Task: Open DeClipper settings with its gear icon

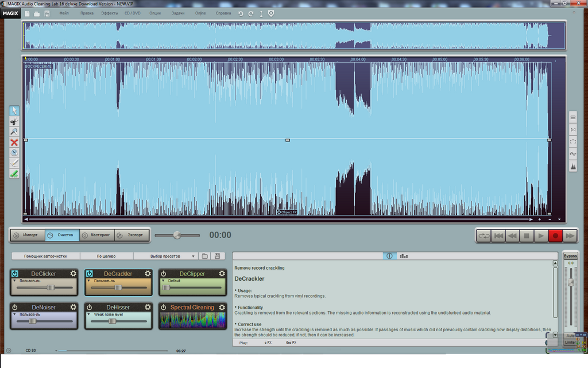Action: [222, 273]
